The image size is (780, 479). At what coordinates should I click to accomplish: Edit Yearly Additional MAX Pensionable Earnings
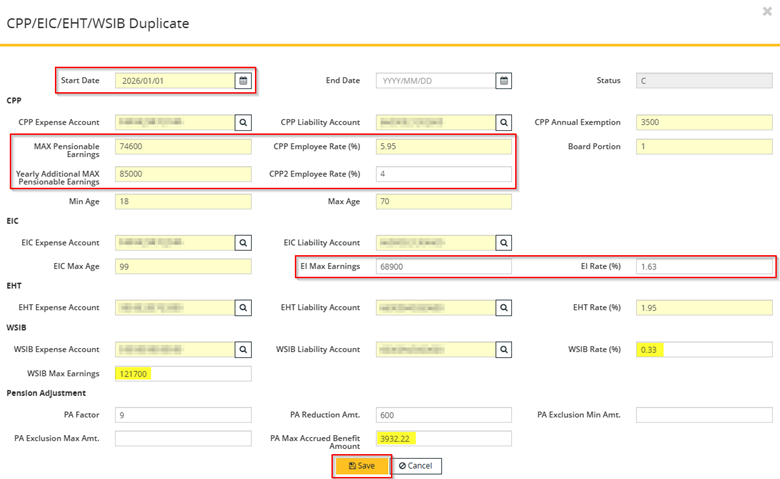pos(183,174)
